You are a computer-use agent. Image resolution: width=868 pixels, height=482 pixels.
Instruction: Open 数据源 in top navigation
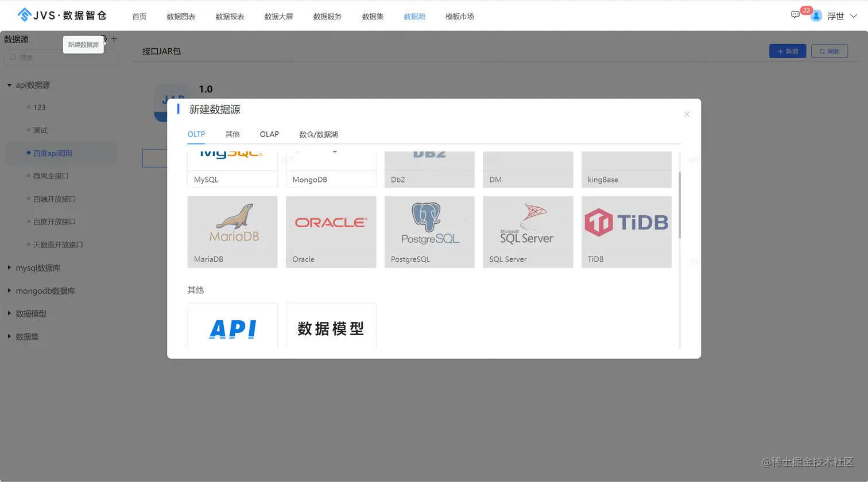[x=414, y=17]
